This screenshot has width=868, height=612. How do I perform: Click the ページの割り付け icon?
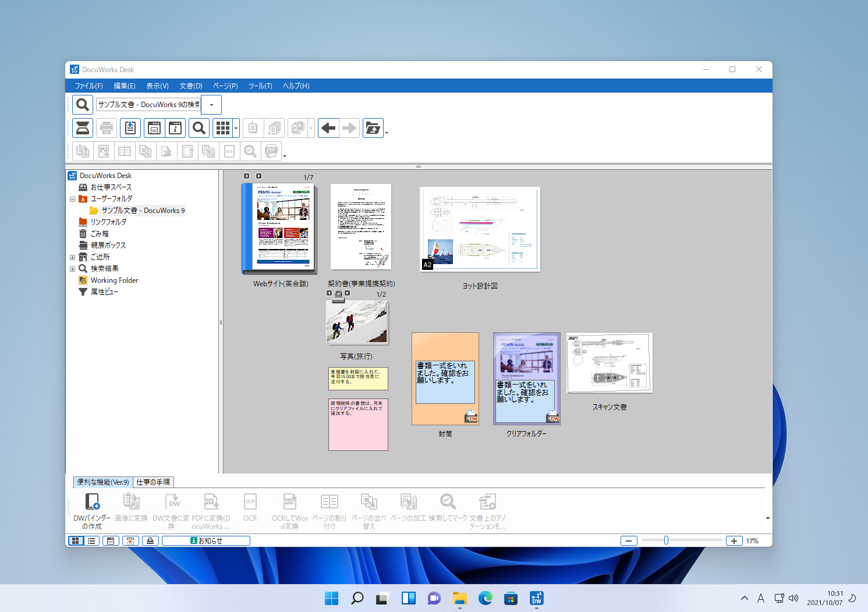tap(330, 501)
